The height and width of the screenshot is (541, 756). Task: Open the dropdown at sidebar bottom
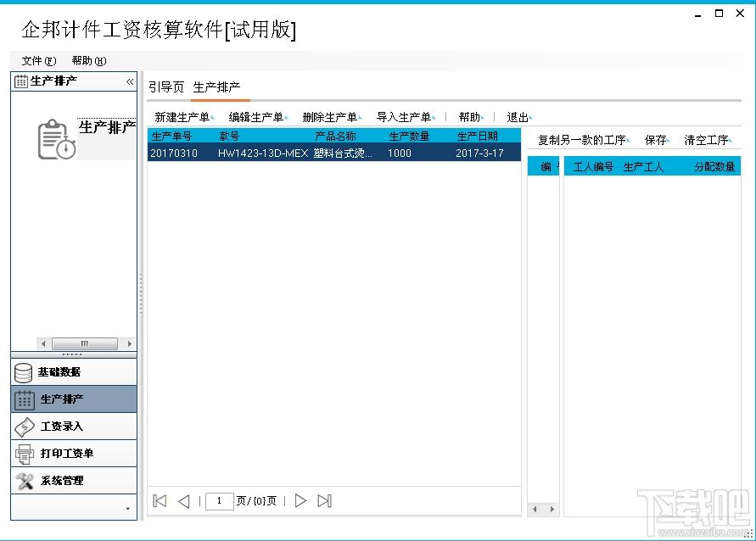click(129, 509)
